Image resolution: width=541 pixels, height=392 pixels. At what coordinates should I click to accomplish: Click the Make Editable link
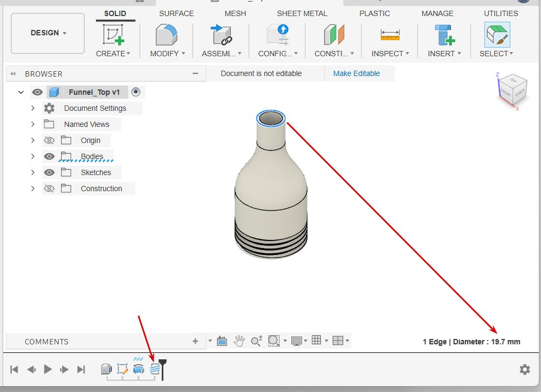(x=356, y=73)
